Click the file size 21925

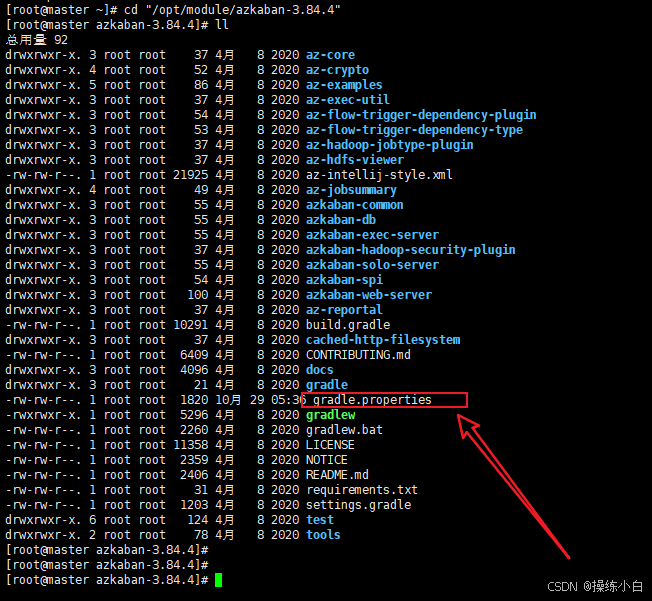coord(190,175)
